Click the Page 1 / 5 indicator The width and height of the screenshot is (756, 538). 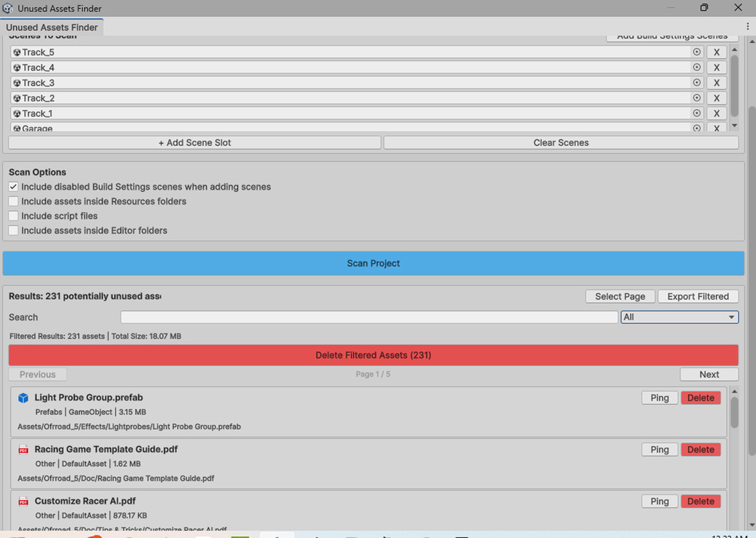coord(373,374)
